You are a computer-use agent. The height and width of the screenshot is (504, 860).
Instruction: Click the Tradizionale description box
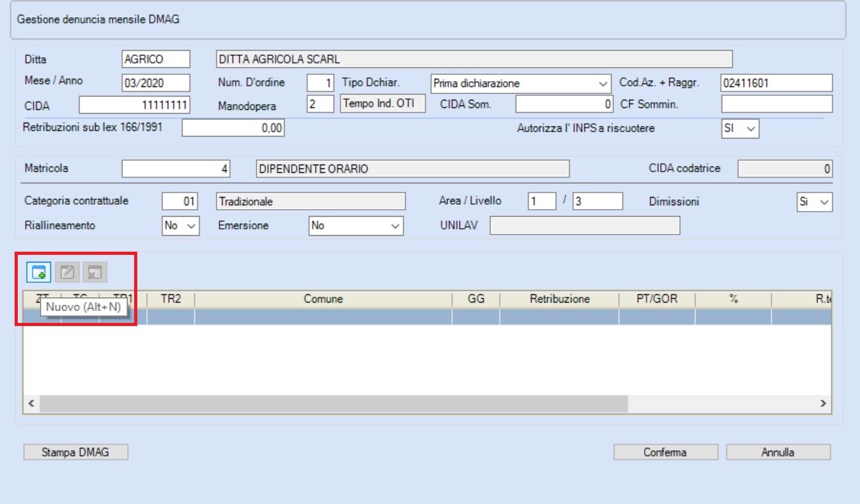click(x=311, y=201)
